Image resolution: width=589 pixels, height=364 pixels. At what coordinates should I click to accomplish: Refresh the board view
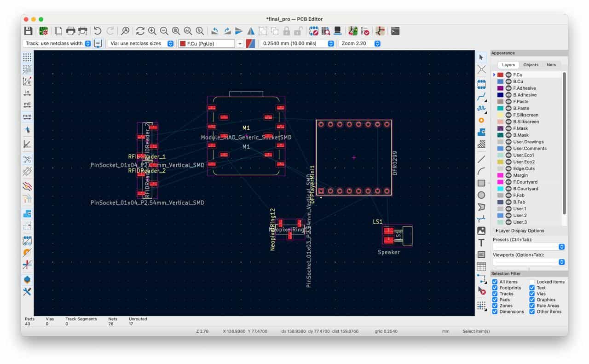(x=140, y=31)
